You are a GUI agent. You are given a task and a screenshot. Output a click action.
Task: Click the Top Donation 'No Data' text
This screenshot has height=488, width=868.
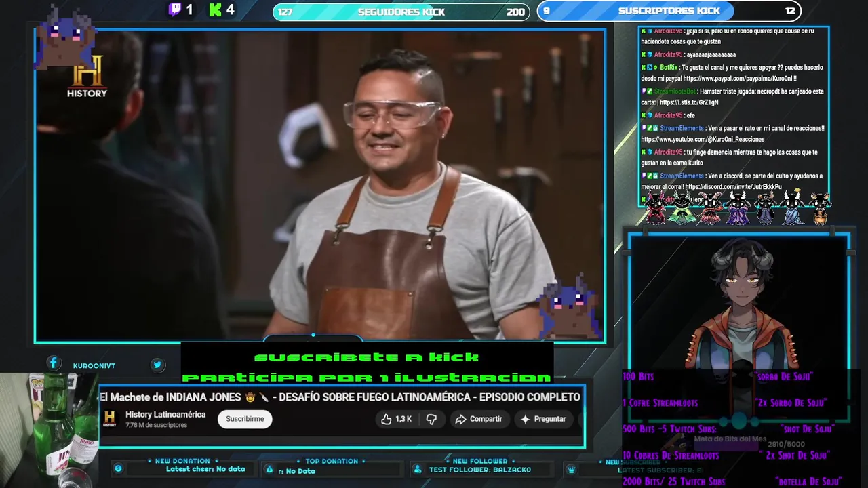[300, 471]
